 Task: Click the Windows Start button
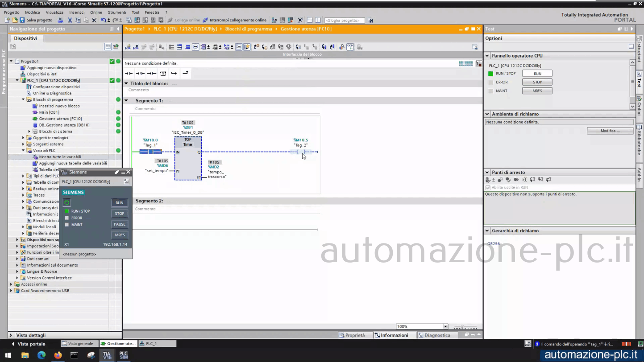click(8, 355)
